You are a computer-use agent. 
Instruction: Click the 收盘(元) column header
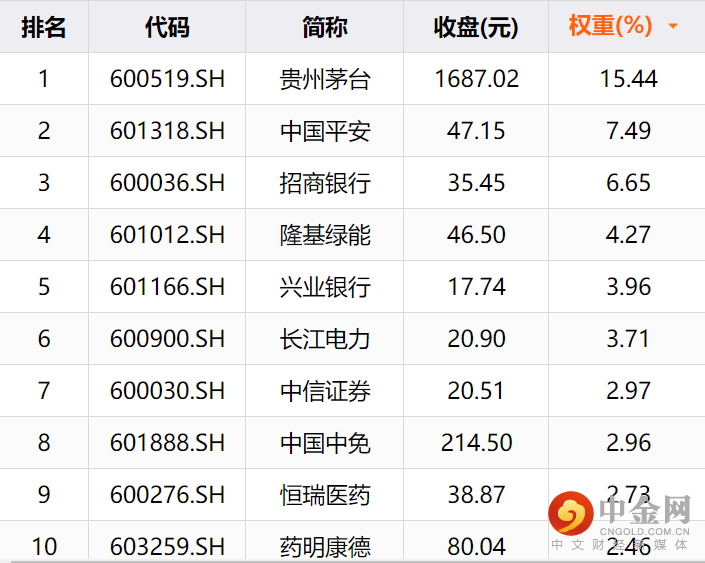pos(476,27)
